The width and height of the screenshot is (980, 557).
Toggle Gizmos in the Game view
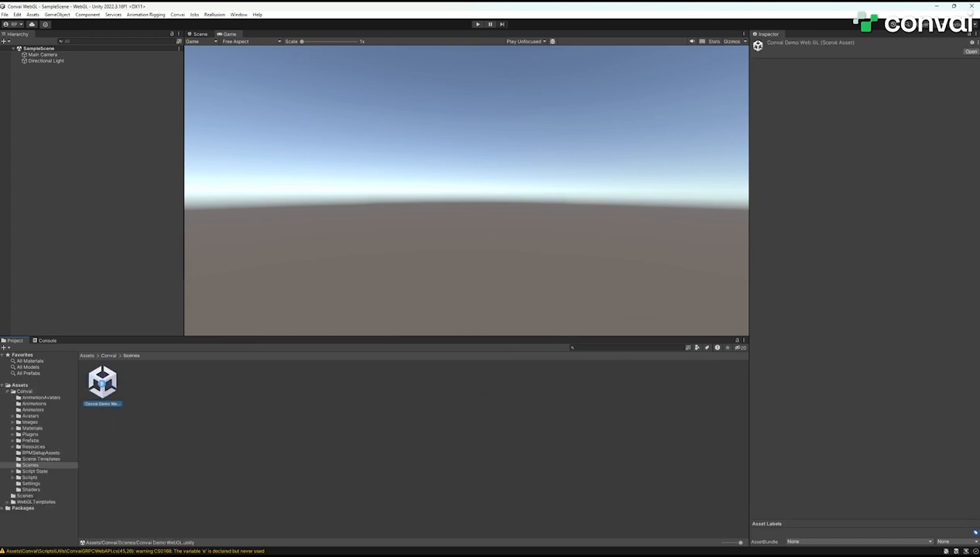click(x=732, y=42)
